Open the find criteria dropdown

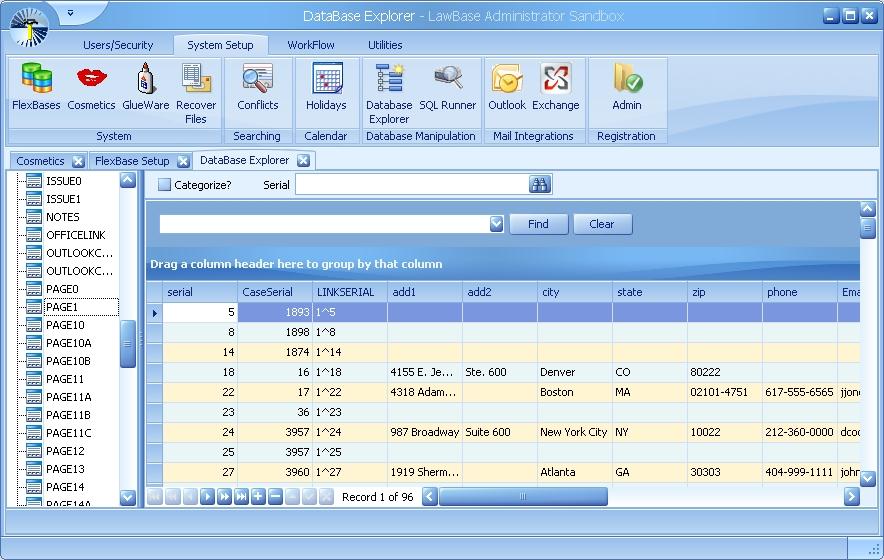[x=496, y=224]
